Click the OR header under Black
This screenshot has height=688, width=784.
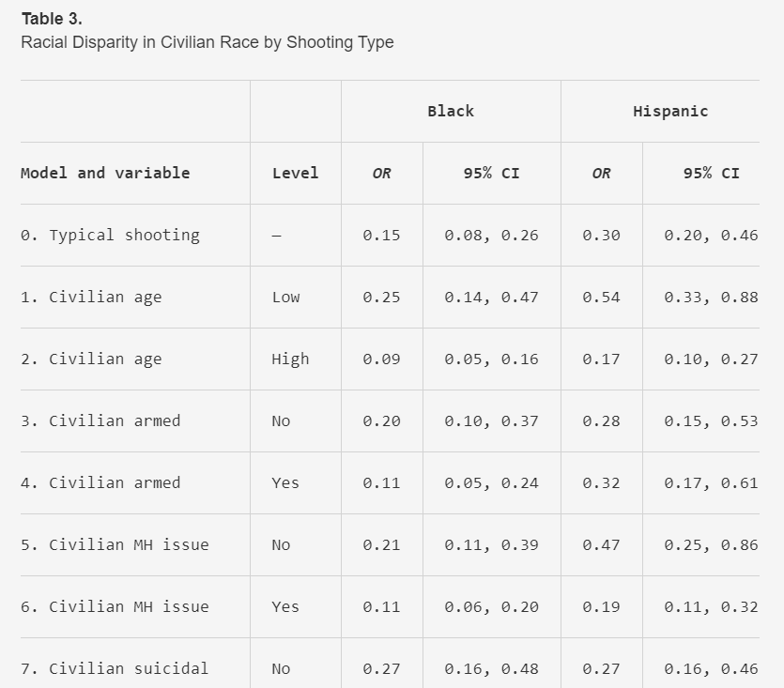(381, 173)
